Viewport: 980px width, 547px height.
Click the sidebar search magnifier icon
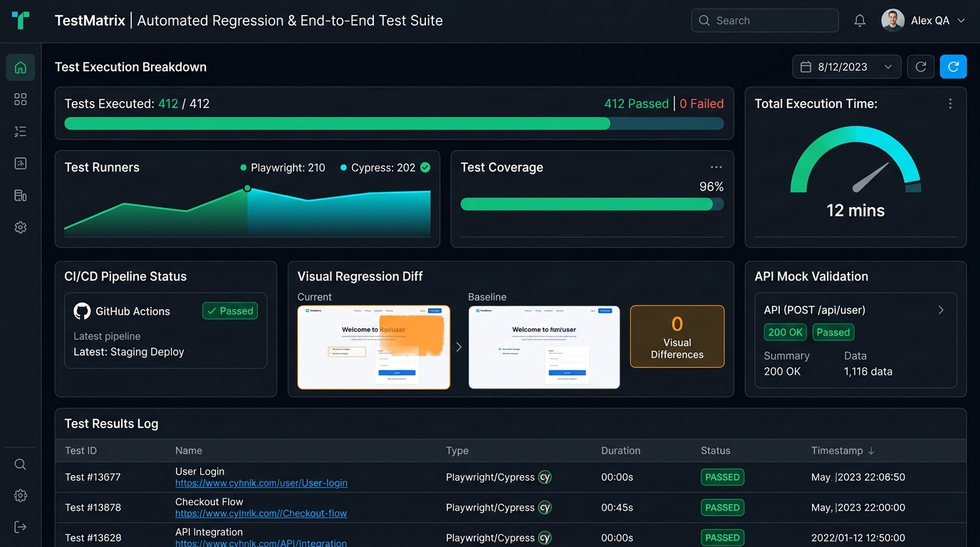(x=20, y=464)
